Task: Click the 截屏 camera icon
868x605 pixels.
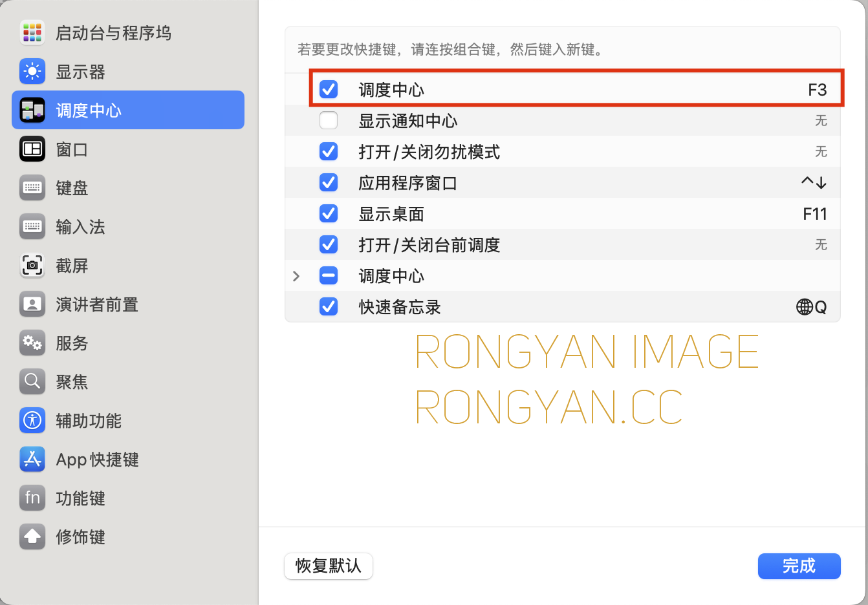Action: click(x=32, y=265)
